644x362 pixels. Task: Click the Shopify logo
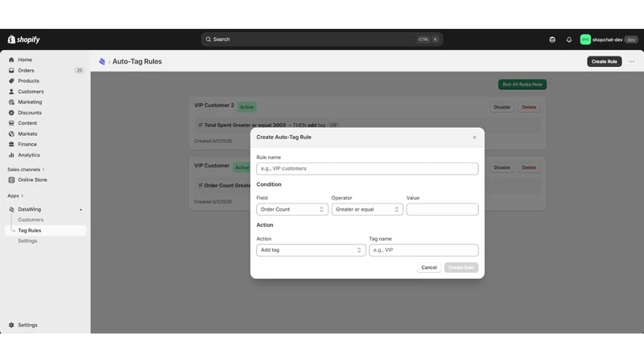pos(24,39)
